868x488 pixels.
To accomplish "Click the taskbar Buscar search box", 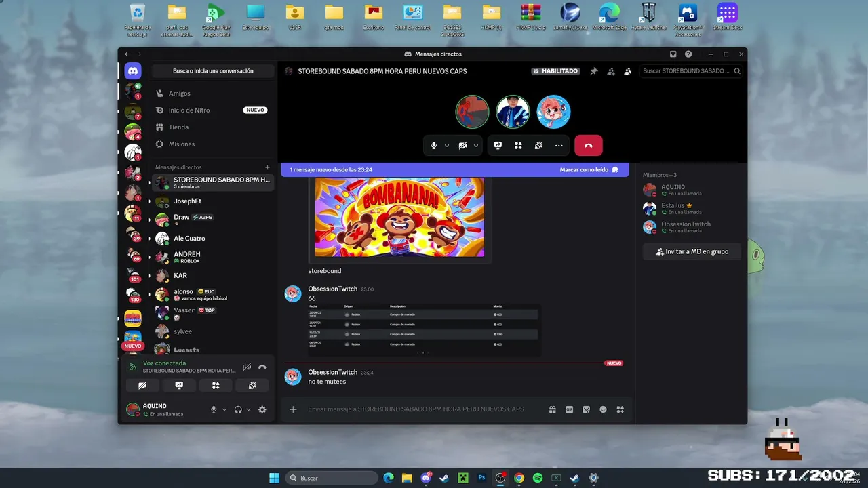I will (332, 478).
